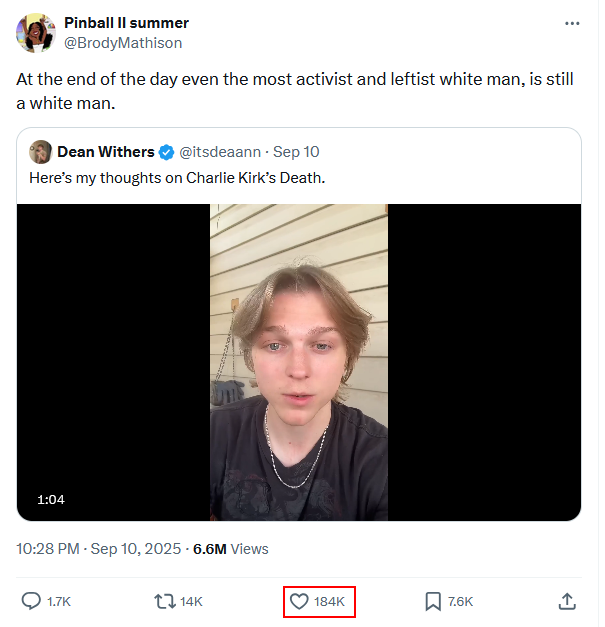Screen dimensions: 605x627
Task: Click the 1:04 video duration label
Action: [51, 499]
